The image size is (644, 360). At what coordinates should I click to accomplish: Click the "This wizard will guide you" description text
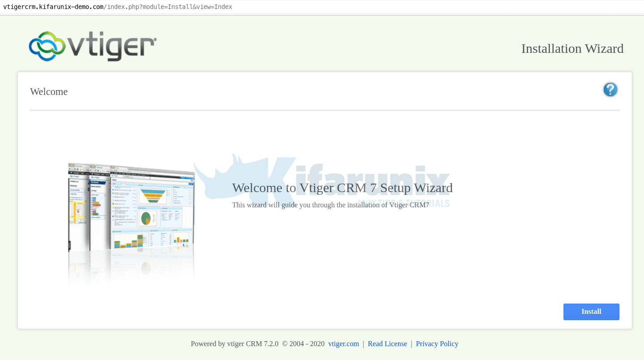point(330,205)
